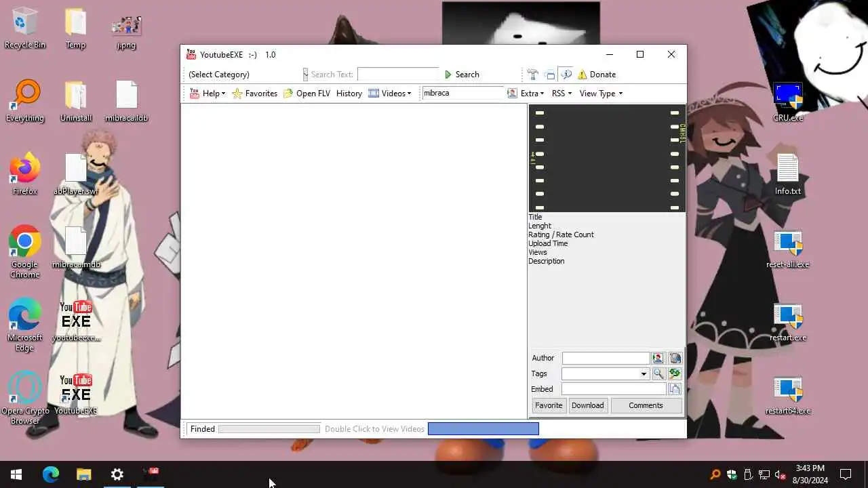Screen dimensions: 868x488
Task: Open the Select Category combo box
Action: tap(247, 75)
